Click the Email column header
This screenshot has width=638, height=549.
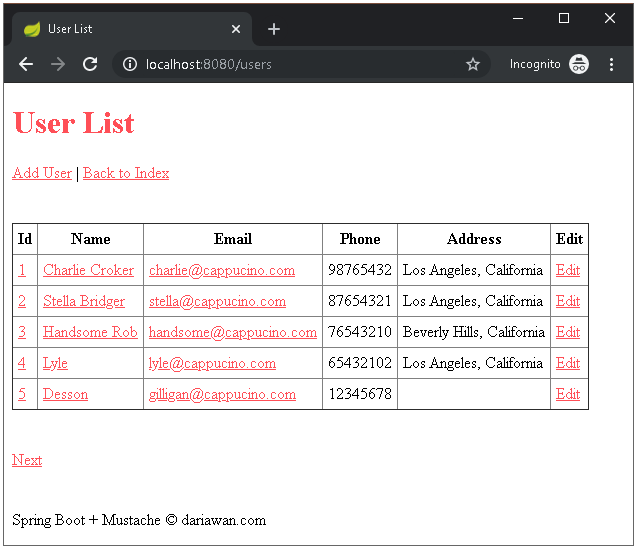[233, 239]
